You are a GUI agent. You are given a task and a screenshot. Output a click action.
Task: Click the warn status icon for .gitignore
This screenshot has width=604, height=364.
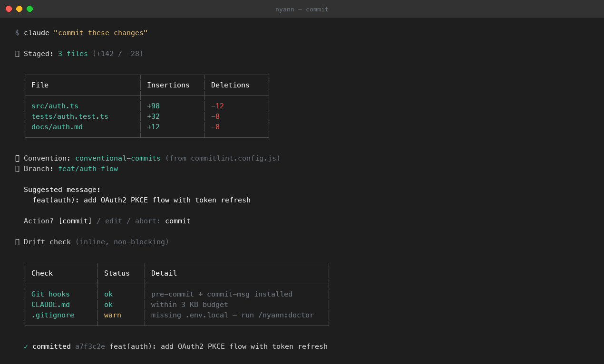(x=112, y=315)
